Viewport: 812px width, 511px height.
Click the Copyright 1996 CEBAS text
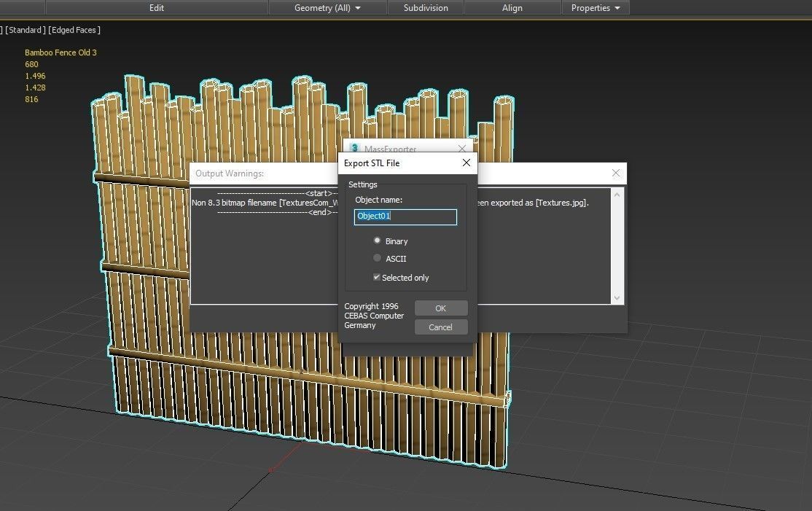(374, 316)
